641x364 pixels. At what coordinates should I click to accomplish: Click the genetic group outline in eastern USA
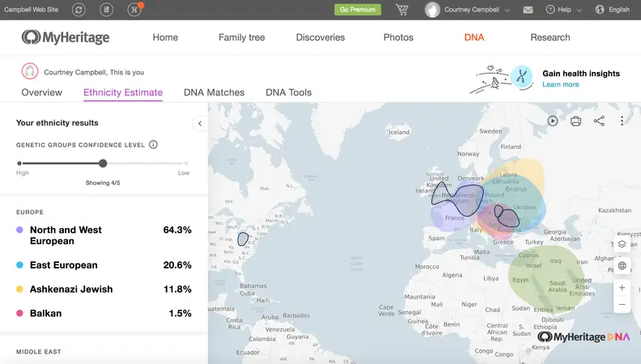tap(243, 239)
